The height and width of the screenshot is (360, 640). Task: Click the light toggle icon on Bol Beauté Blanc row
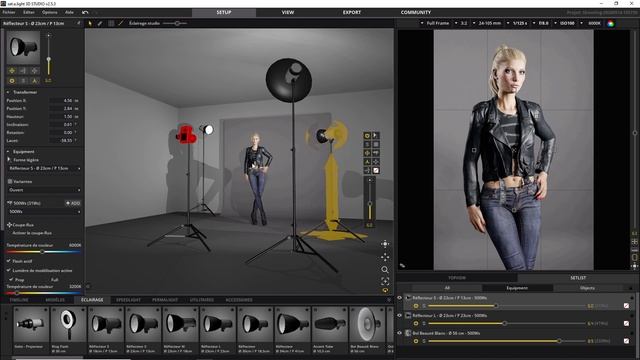click(x=416, y=341)
